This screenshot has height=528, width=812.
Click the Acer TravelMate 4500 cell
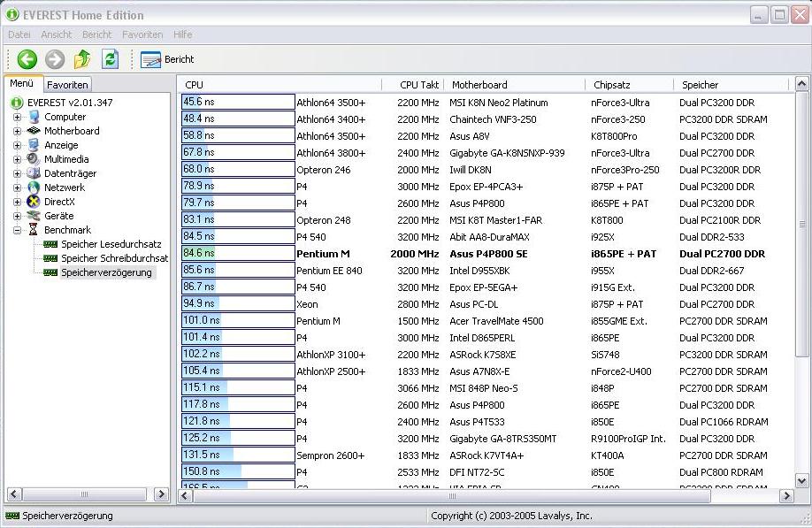pyautogui.click(x=496, y=321)
